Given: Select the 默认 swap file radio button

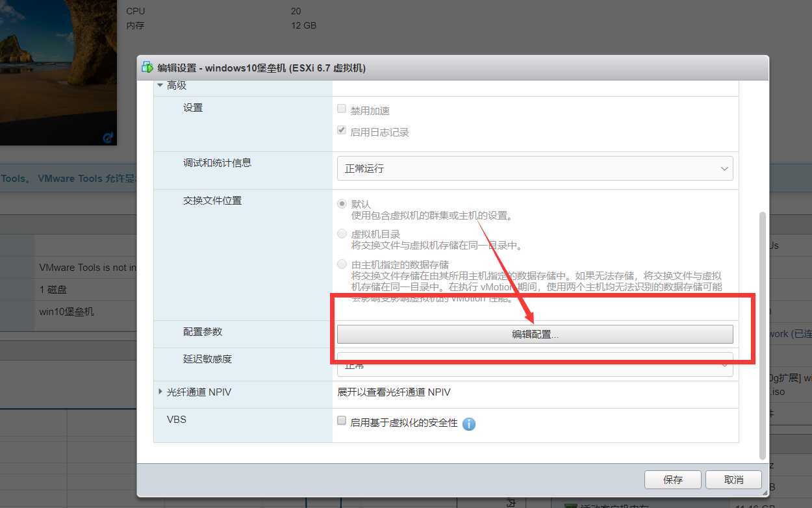Looking at the screenshot, I should point(342,203).
